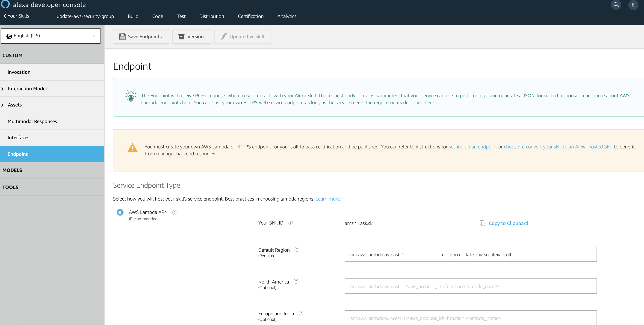This screenshot has height=325, width=644.
Task: Open the setting up an endpoint link
Action: 473,147
